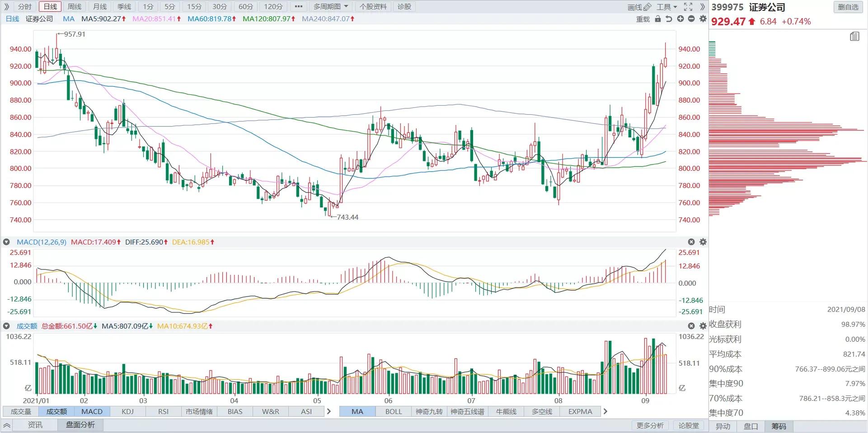Viewport: 868px width, 433px height.
Task: Select the KDJ indicator tab
Action: pos(128,411)
